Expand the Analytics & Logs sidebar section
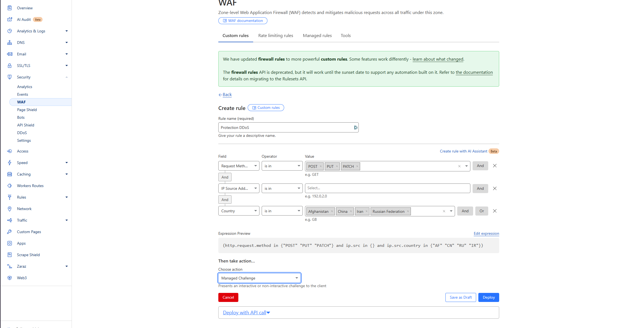The height and width of the screenshot is (328, 644). tap(66, 31)
